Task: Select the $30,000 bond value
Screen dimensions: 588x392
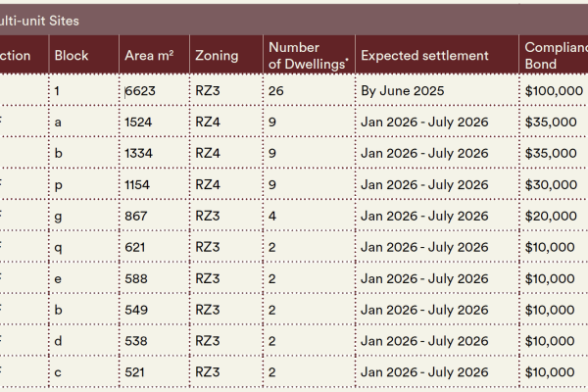Action: point(551,184)
